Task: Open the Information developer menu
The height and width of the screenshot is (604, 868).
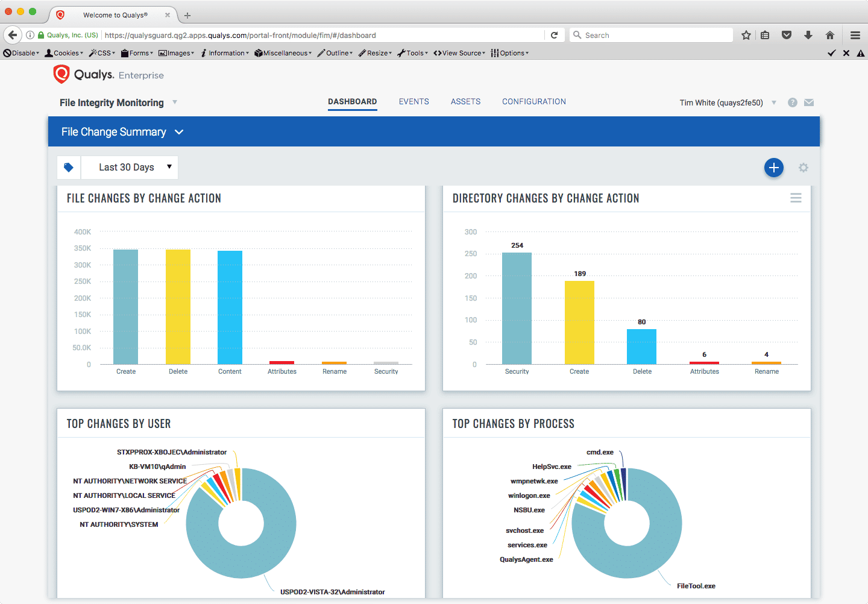Action: pyautogui.click(x=224, y=53)
